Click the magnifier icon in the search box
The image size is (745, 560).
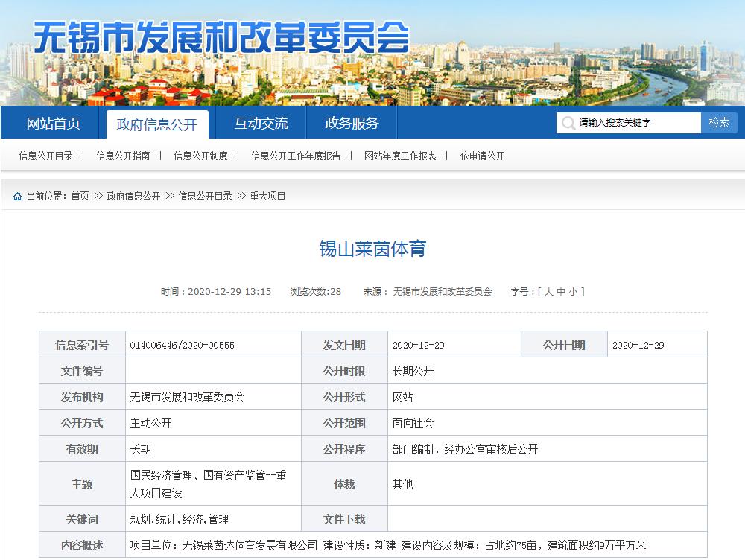569,122
